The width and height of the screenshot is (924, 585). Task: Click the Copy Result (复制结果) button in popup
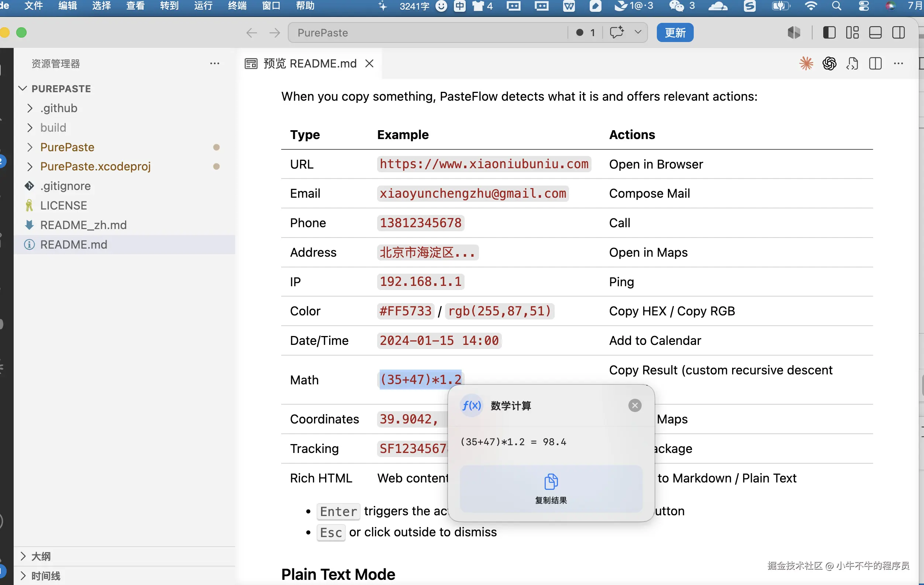point(551,489)
